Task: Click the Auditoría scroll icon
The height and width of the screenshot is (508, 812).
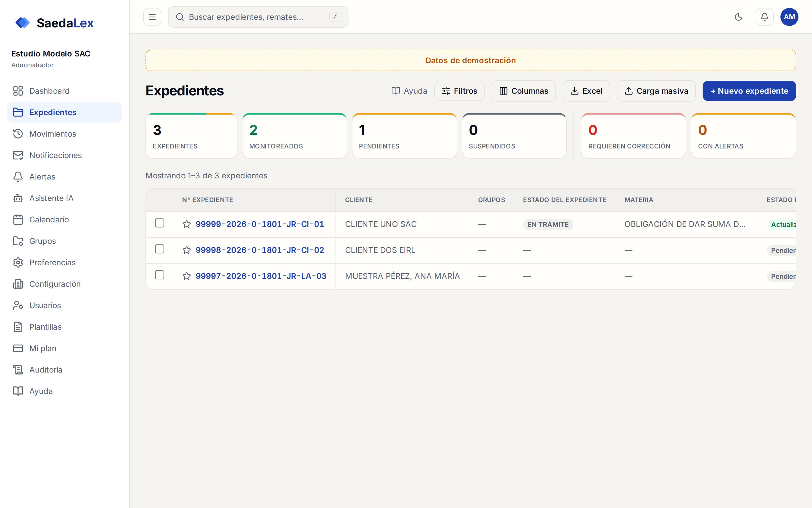Action: coord(18,370)
